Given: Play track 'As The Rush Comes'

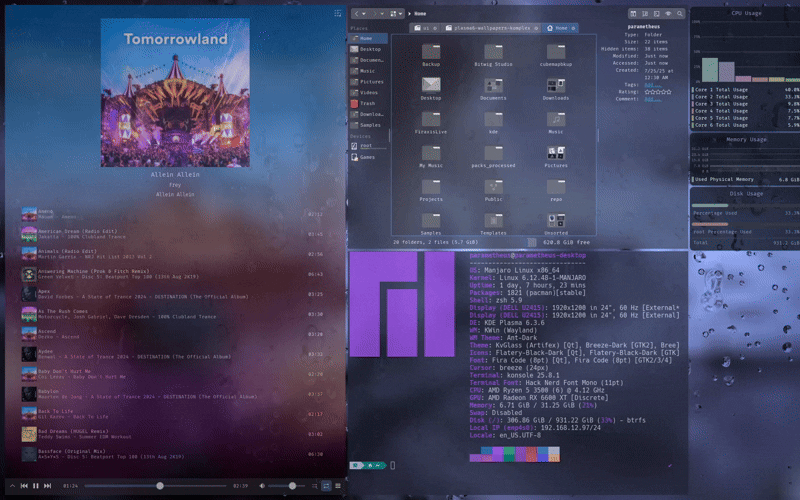Looking at the screenshot, I should click(171, 314).
